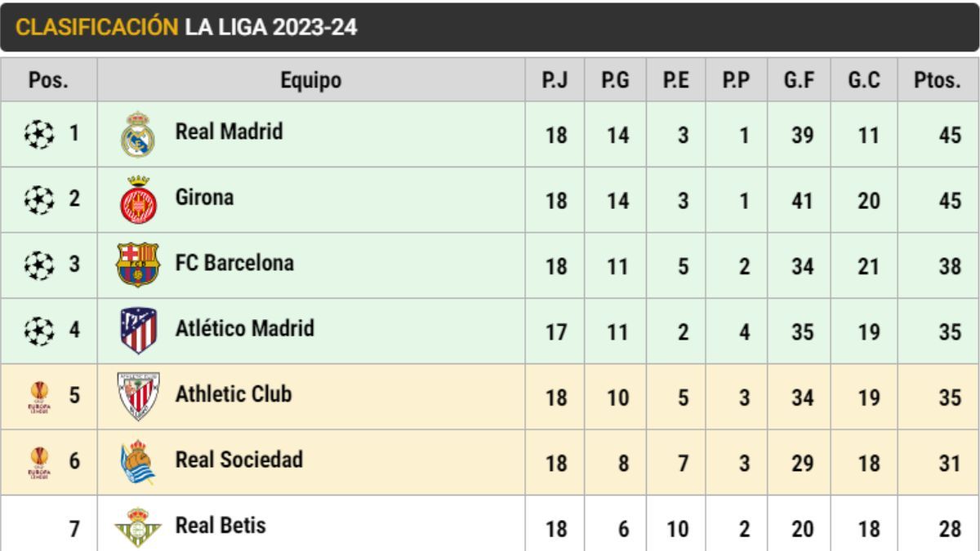Screen dimensions: 980x551
Task: Click Champions League icon beside position 4
Action: 39,331
